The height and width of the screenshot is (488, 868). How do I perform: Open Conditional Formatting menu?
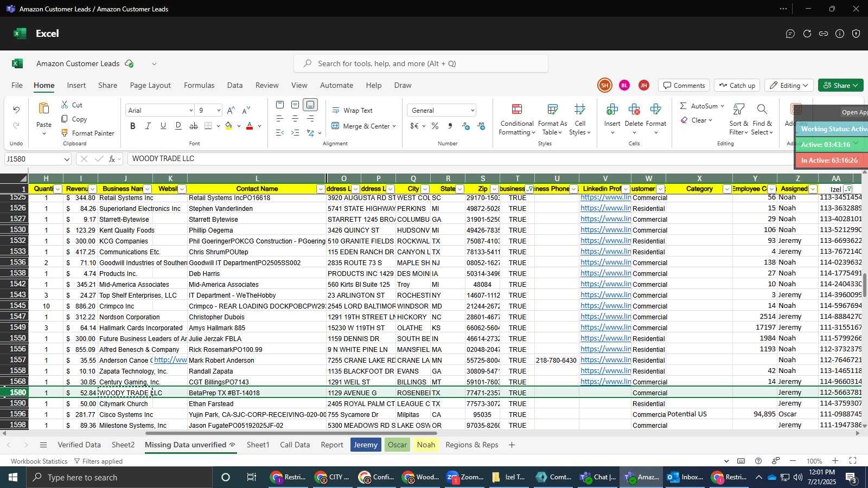click(x=517, y=119)
